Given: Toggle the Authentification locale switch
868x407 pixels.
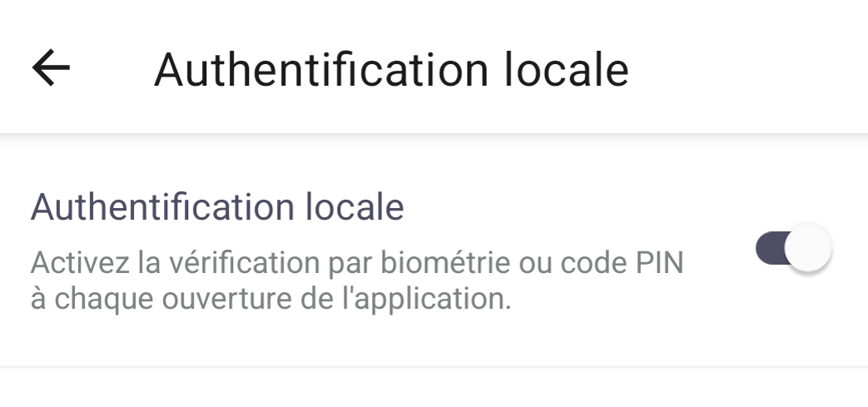Looking at the screenshot, I should click(793, 248).
